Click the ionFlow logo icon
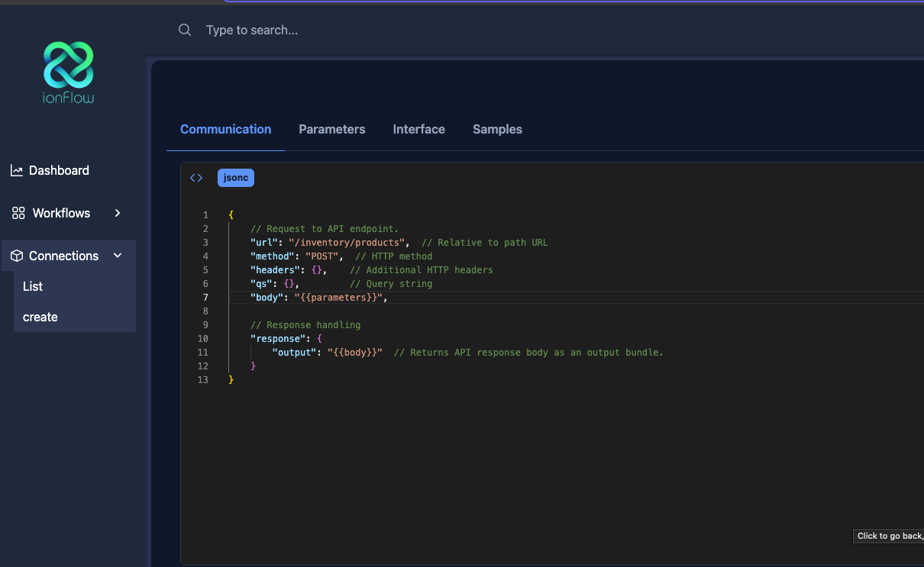 tap(68, 64)
